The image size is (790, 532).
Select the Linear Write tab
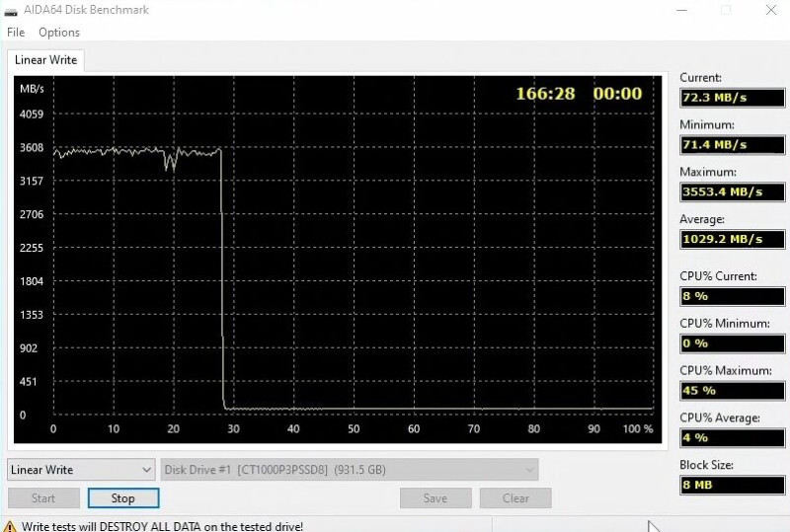coord(45,60)
